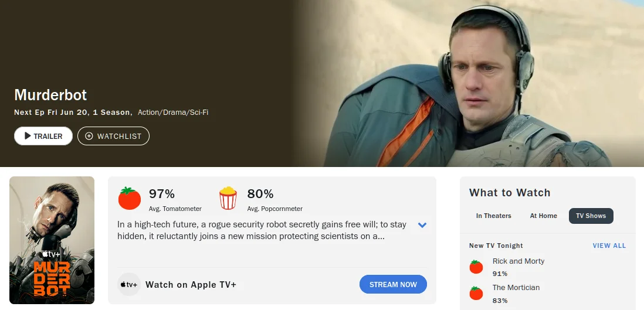The width and height of the screenshot is (644, 310).
Task: Click the Watch on Apple TV+ text
Action: pyautogui.click(x=191, y=285)
